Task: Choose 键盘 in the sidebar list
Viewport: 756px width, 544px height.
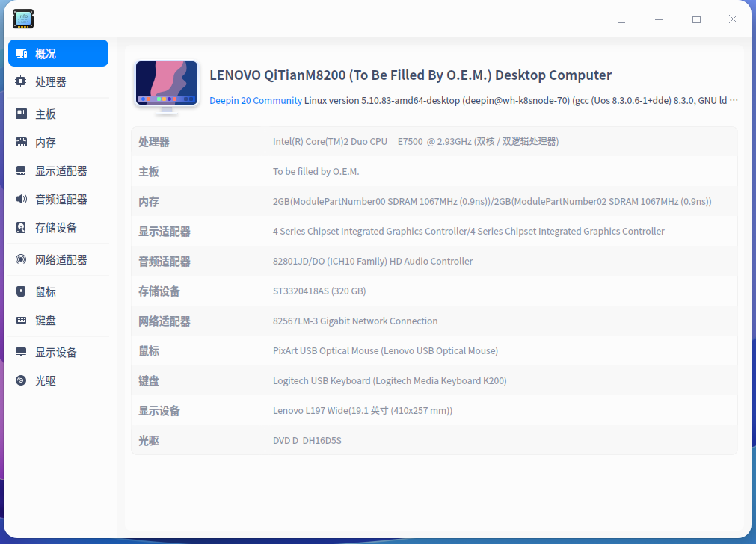Action: (58, 321)
